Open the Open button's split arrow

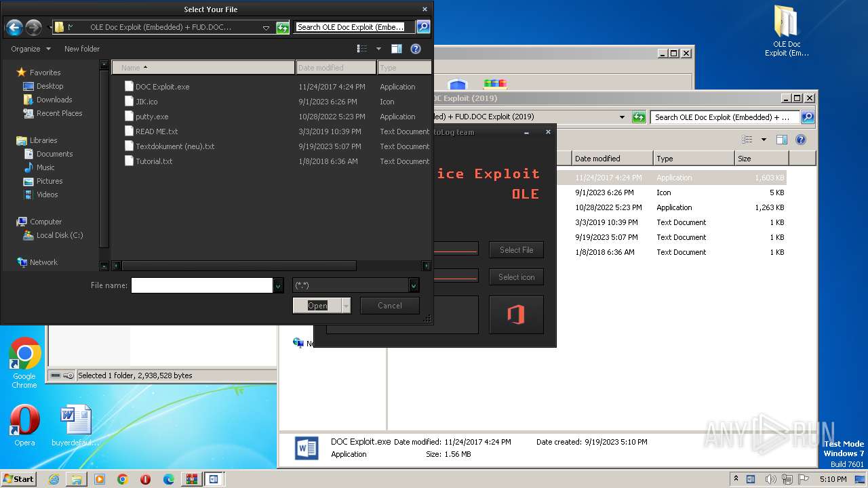(x=346, y=306)
